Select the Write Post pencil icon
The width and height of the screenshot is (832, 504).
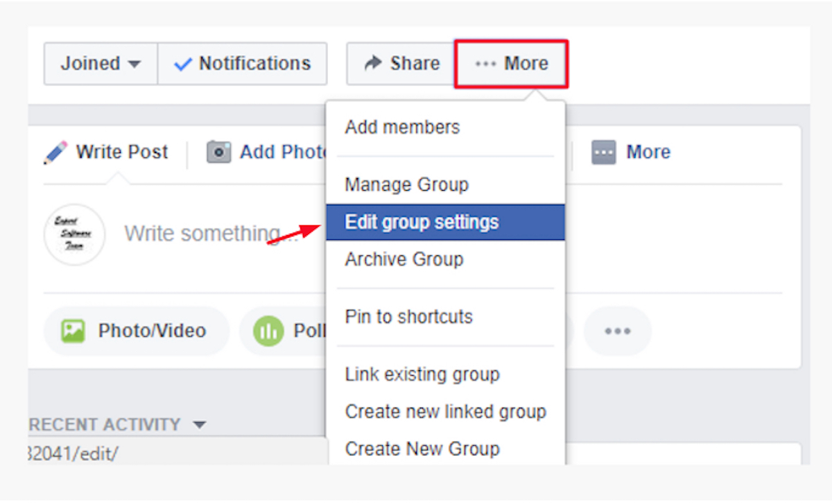click(55, 152)
